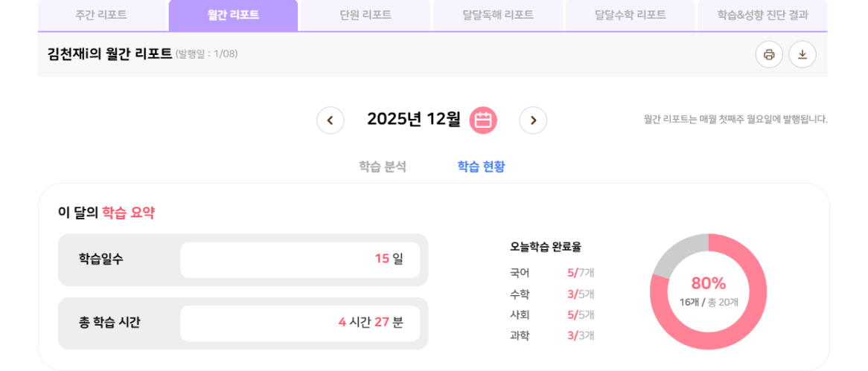This screenshot has height=371, width=868.
Task: Click the 학습일수 15일 value field
Action: coord(300,259)
